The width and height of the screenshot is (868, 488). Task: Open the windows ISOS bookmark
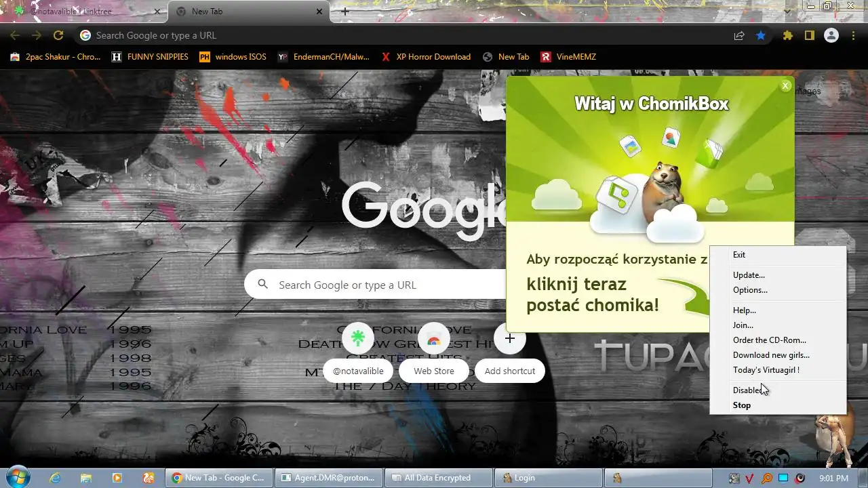[233, 57]
